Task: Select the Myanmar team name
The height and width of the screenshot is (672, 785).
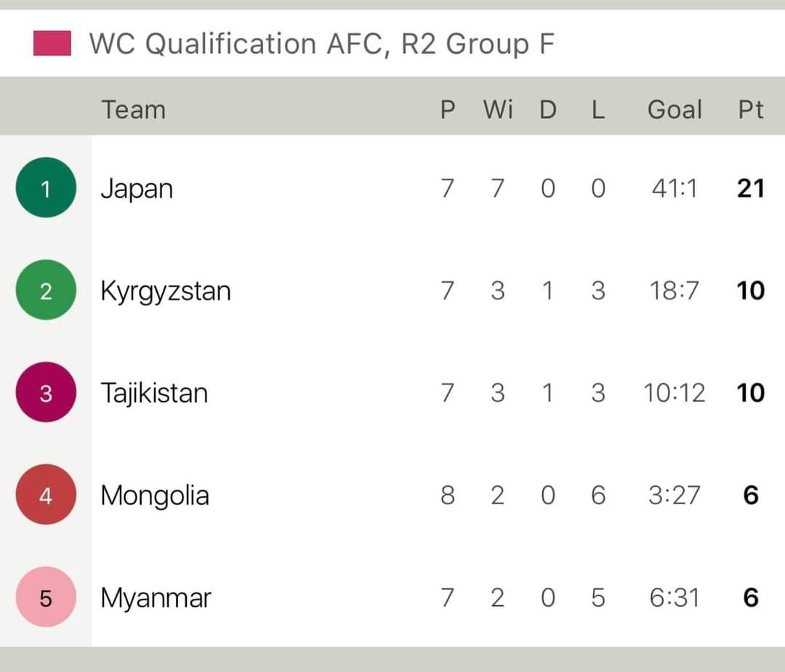Action: [156, 599]
